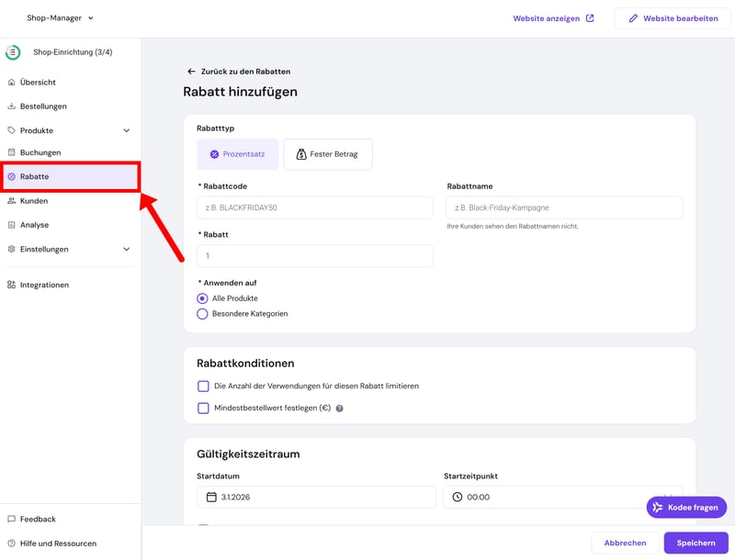Viewport: 735px width, 560px height.
Task: Open Hilfe und Ressourcen
Action: click(x=57, y=543)
